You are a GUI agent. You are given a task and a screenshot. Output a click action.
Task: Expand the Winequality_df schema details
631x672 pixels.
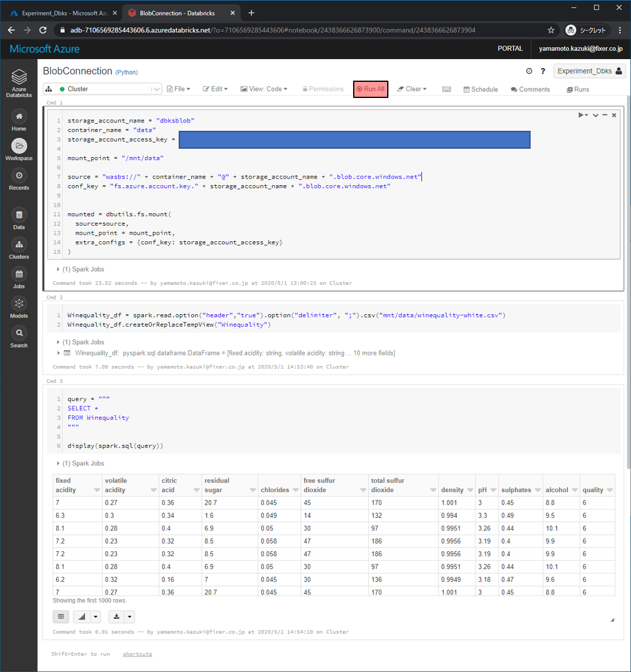pos(58,353)
